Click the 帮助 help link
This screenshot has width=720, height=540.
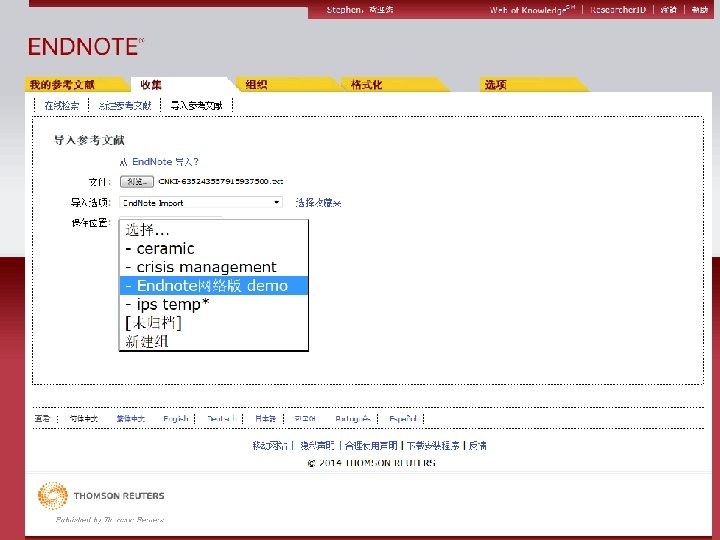pos(700,10)
